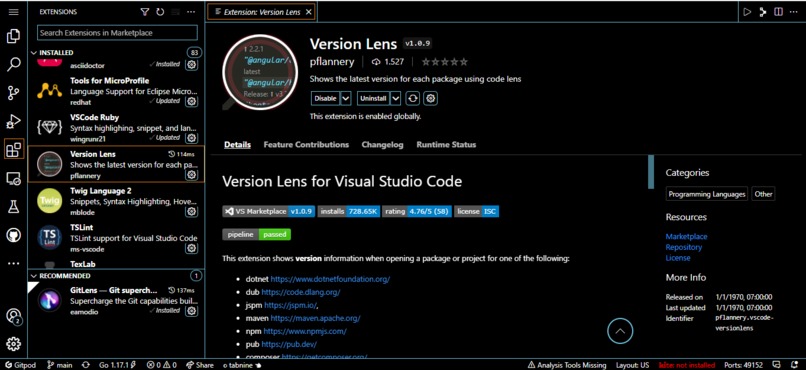The height and width of the screenshot is (370, 806).
Task: Open the Run and Debug view
Action: (13, 121)
